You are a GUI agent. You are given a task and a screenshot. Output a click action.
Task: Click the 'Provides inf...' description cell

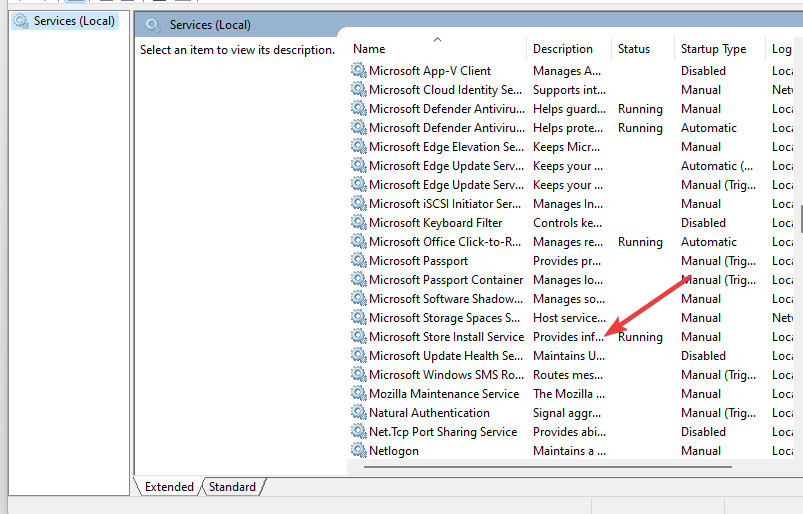pos(568,337)
